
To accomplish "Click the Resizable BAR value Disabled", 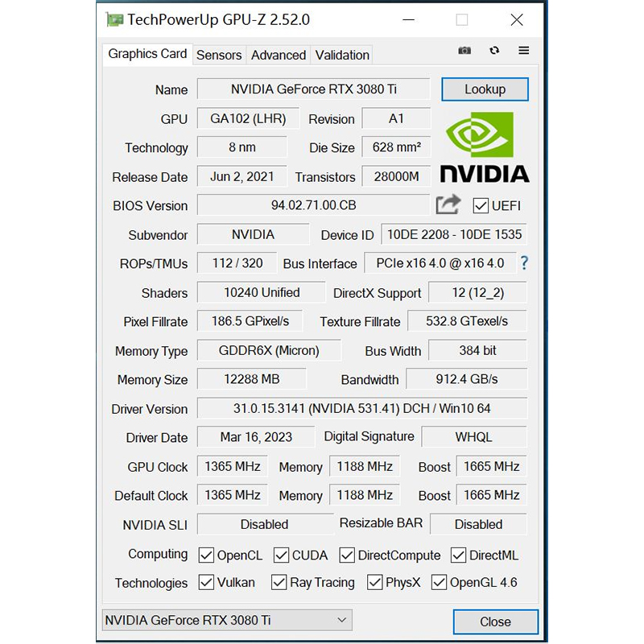I will click(x=478, y=524).
